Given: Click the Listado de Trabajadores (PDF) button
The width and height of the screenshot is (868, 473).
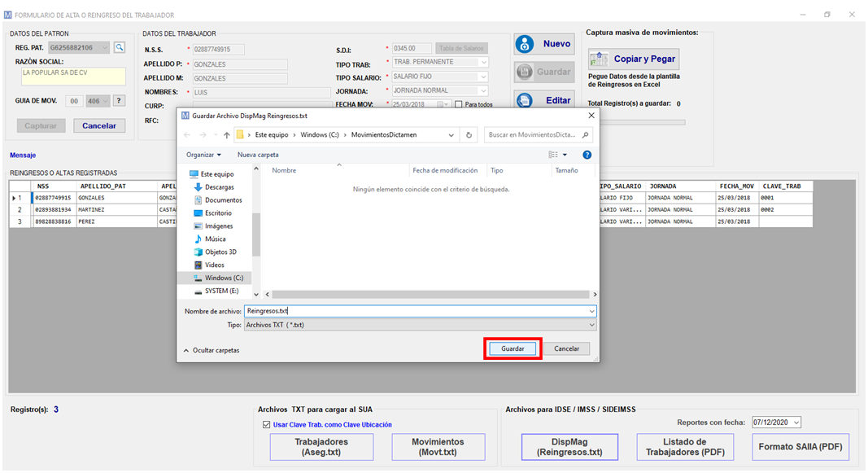Looking at the screenshot, I should (685, 447).
